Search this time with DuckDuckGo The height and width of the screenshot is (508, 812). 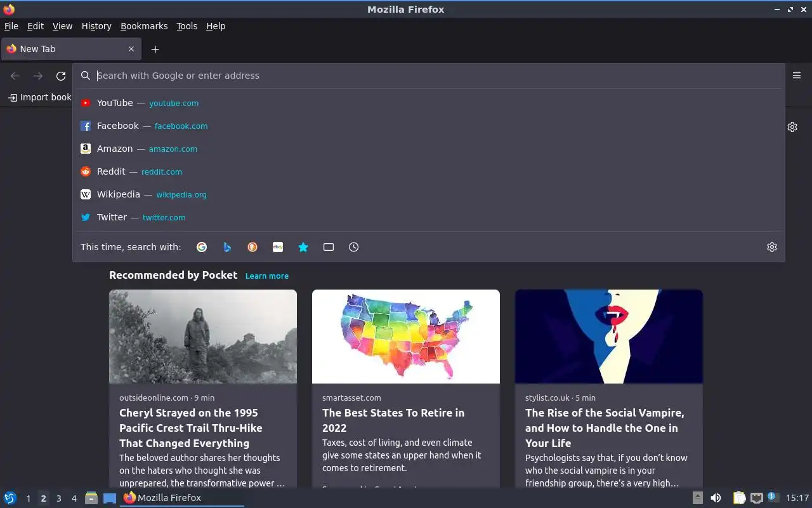pos(252,247)
